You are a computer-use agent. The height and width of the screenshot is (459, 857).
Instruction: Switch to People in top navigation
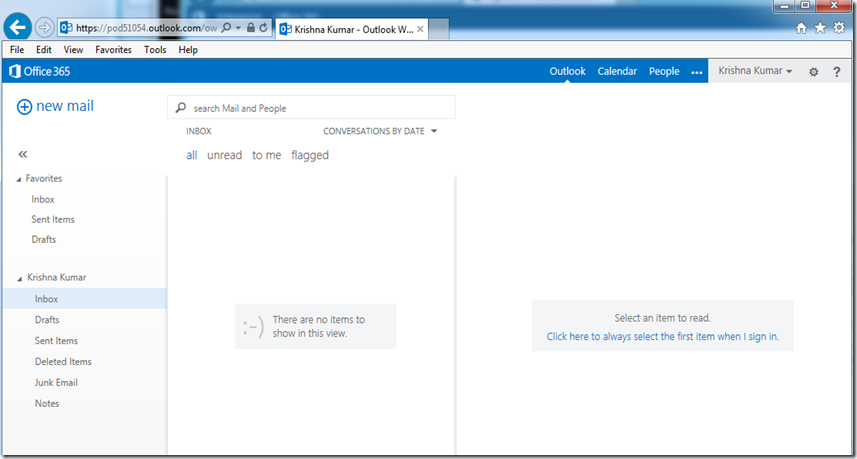tap(664, 71)
